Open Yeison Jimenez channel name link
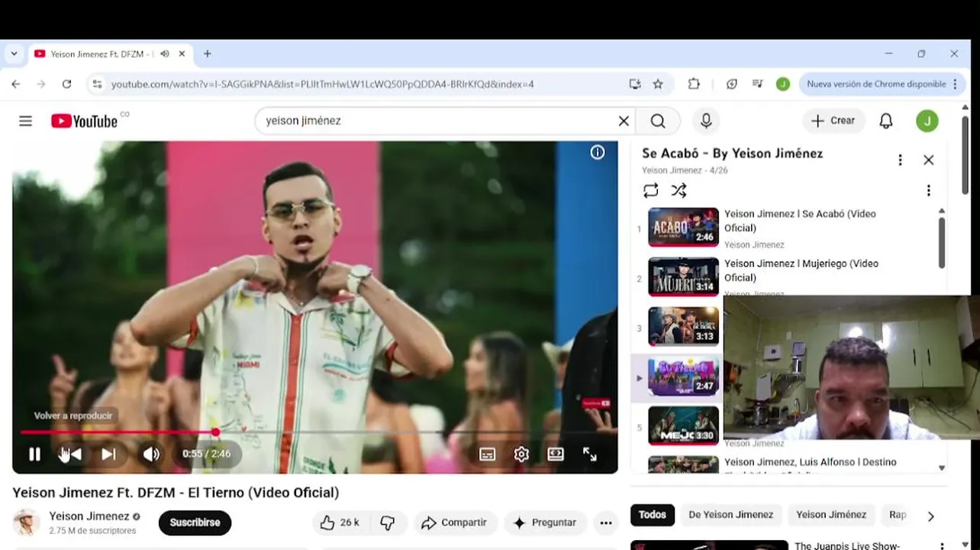Viewport: 980px width, 550px height. [89, 516]
